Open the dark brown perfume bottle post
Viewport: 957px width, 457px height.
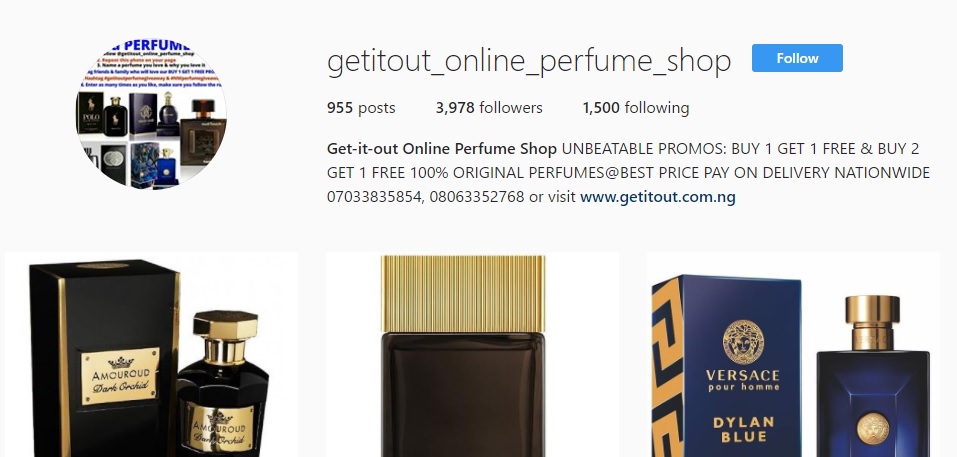pyautogui.click(x=472, y=354)
